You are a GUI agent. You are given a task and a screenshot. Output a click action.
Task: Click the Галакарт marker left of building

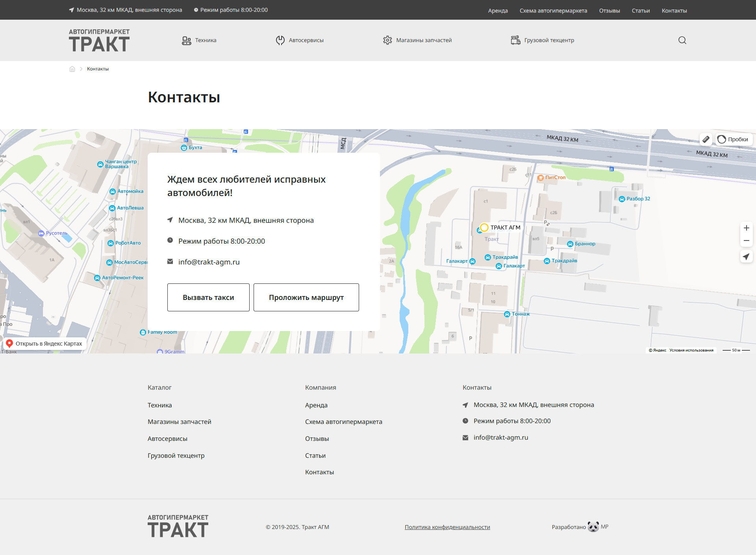[x=472, y=261]
